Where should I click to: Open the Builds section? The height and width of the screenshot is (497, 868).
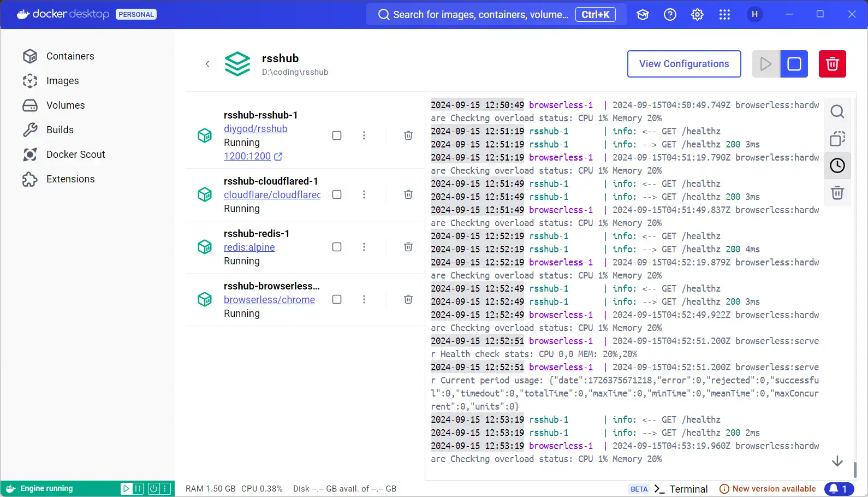[x=48, y=130]
